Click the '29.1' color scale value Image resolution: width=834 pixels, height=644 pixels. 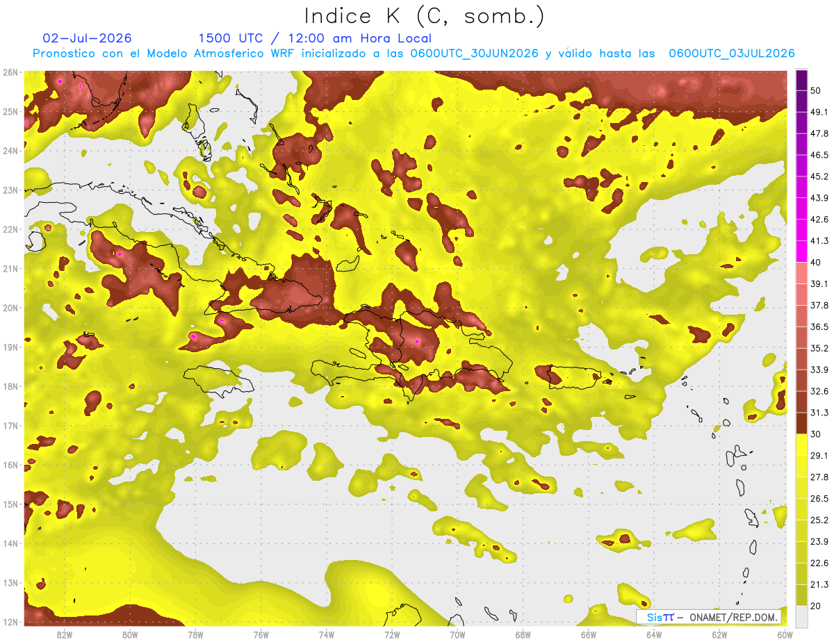coord(819,456)
